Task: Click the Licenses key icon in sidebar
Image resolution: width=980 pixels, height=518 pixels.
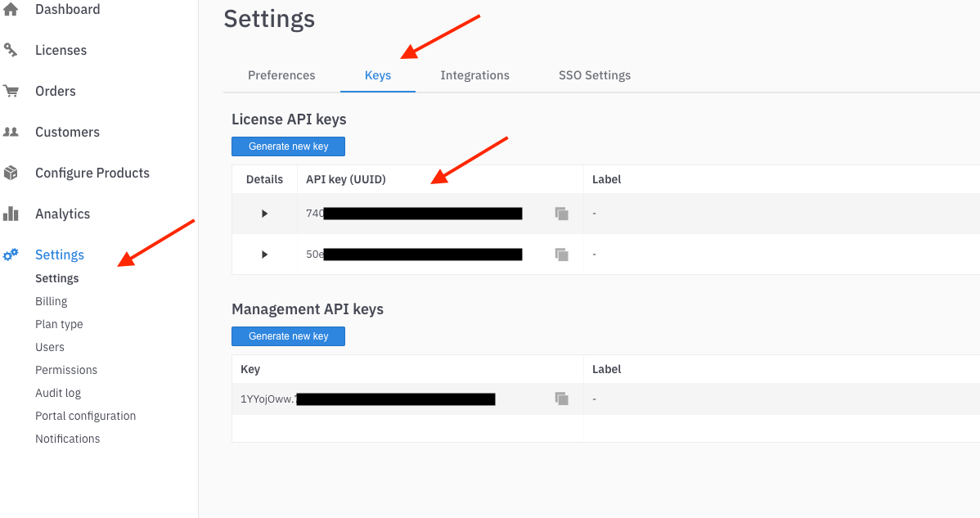Action: [11, 50]
